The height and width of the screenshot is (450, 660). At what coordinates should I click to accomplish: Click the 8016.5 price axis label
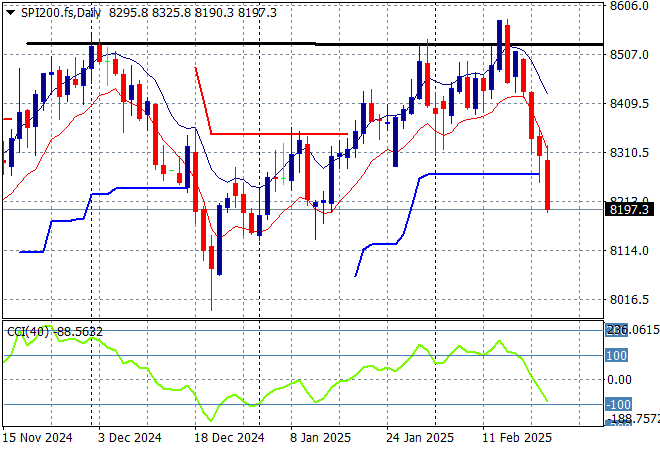[629, 299]
